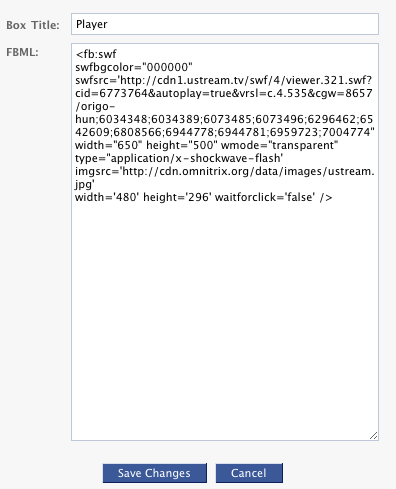Place cursor on the <fb:swf tag line

pyautogui.click(x=96, y=54)
